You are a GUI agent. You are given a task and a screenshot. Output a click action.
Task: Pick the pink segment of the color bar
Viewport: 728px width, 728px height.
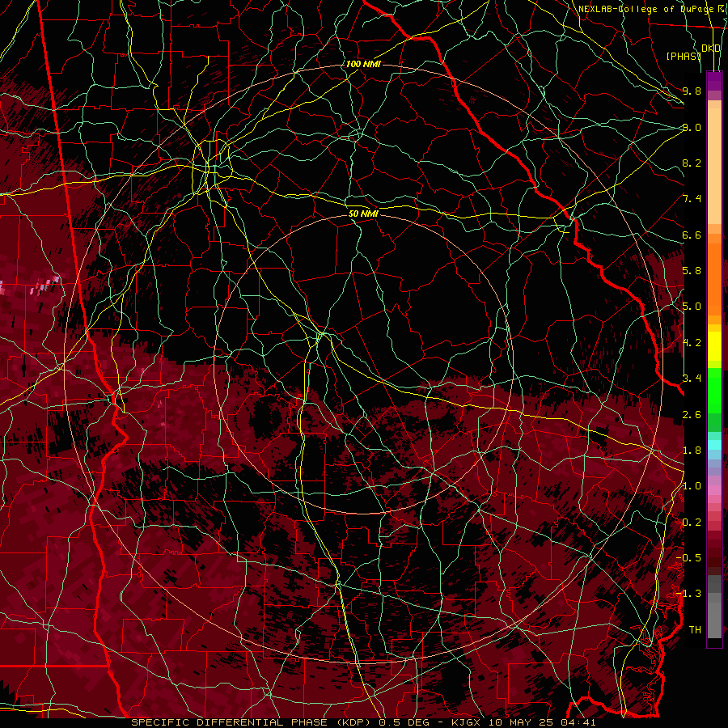coord(714,490)
